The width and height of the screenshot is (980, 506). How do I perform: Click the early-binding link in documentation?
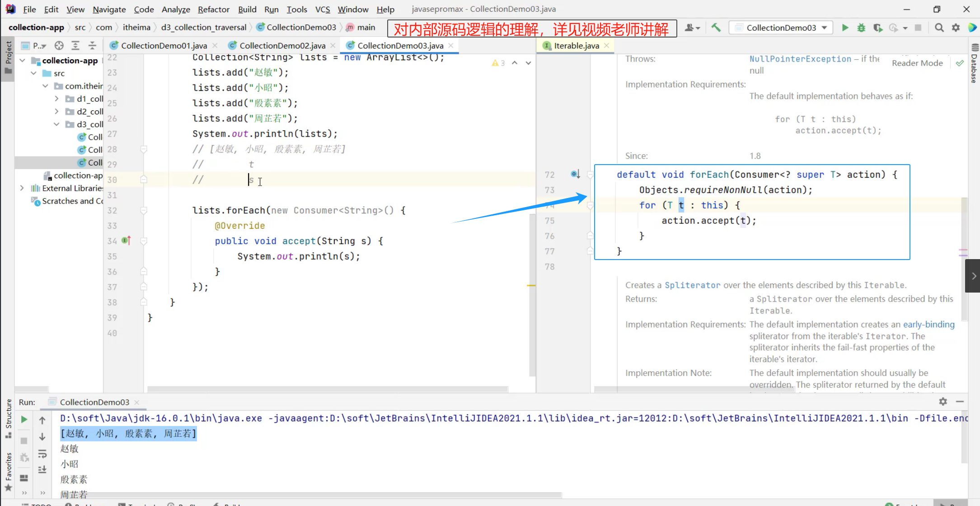(x=928, y=324)
